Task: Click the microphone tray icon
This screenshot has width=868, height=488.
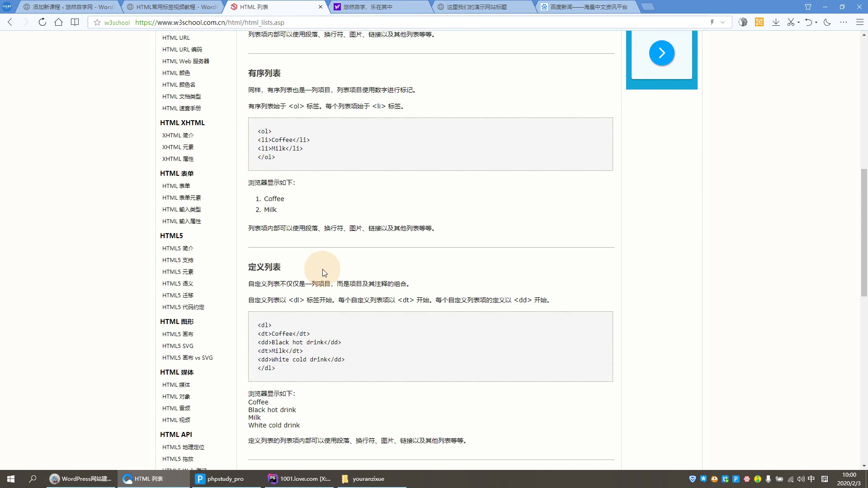Action: 768,479
